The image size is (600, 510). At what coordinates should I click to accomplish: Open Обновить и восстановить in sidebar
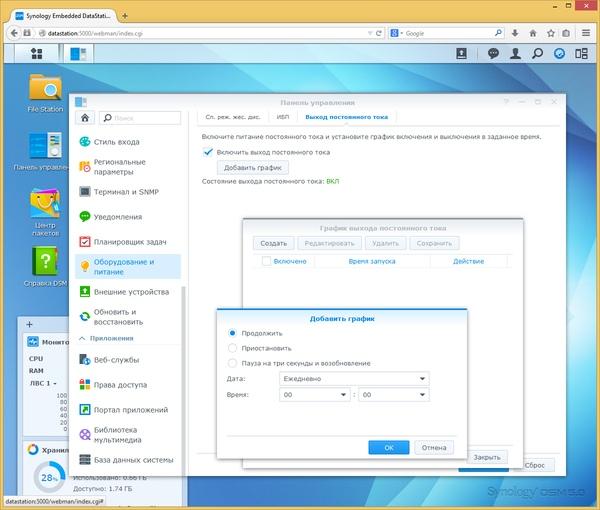(128, 317)
